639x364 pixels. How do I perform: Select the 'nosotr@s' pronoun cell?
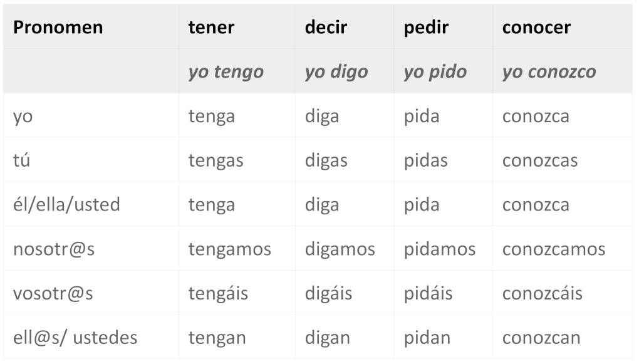tap(54, 249)
